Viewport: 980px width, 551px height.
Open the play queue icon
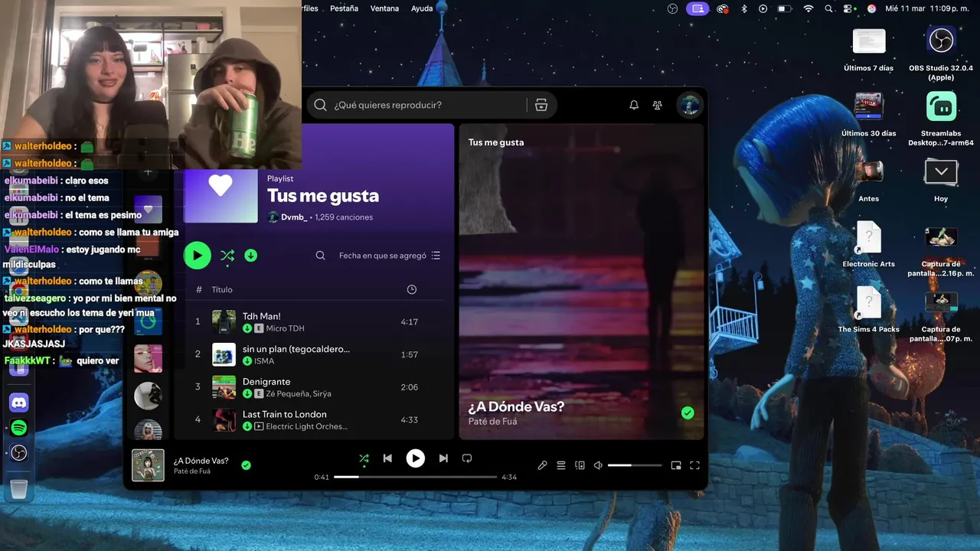click(561, 465)
